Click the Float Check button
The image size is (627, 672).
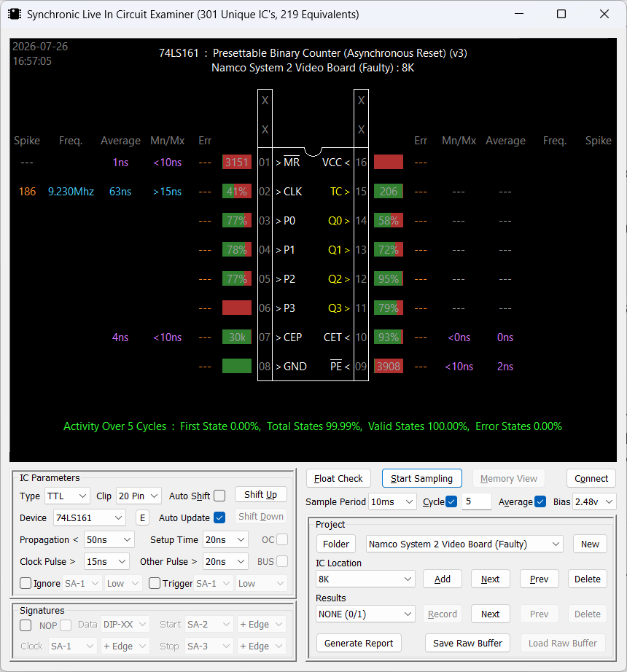click(x=338, y=478)
